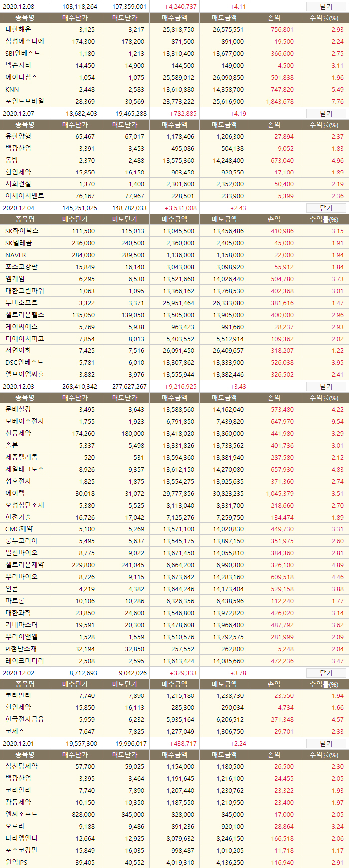This screenshot has width=349, height=868.
Task: Click stock name 오로라
Action: coord(15,826)
